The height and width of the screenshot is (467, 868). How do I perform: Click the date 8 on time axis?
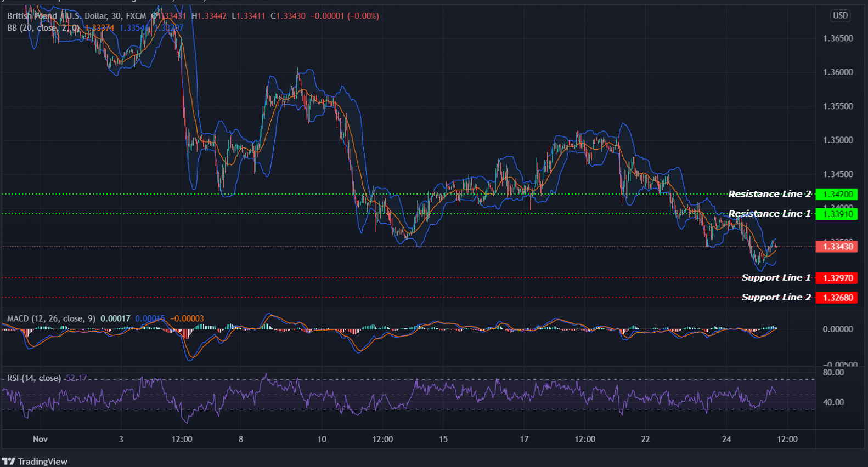pos(241,439)
